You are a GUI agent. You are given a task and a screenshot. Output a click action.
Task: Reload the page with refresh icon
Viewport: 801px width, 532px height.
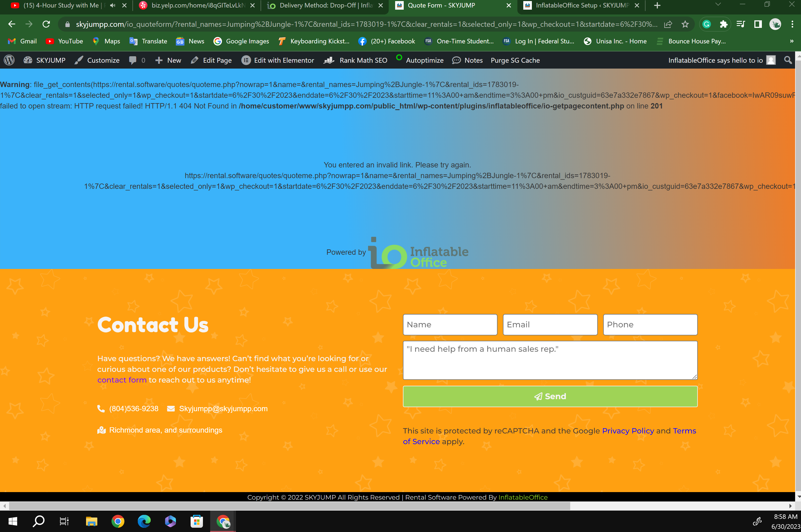point(46,24)
